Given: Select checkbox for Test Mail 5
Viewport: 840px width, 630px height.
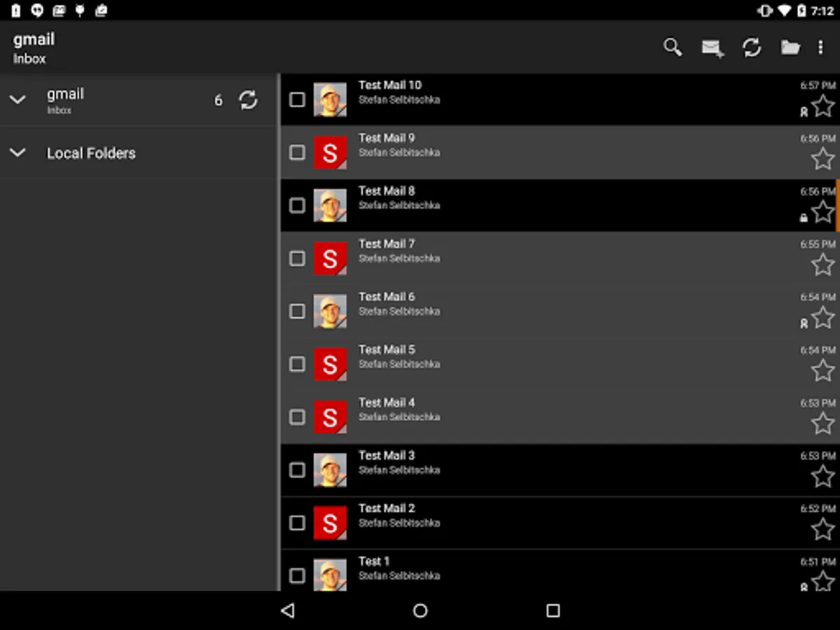Looking at the screenshot, I should click(297, 364).
